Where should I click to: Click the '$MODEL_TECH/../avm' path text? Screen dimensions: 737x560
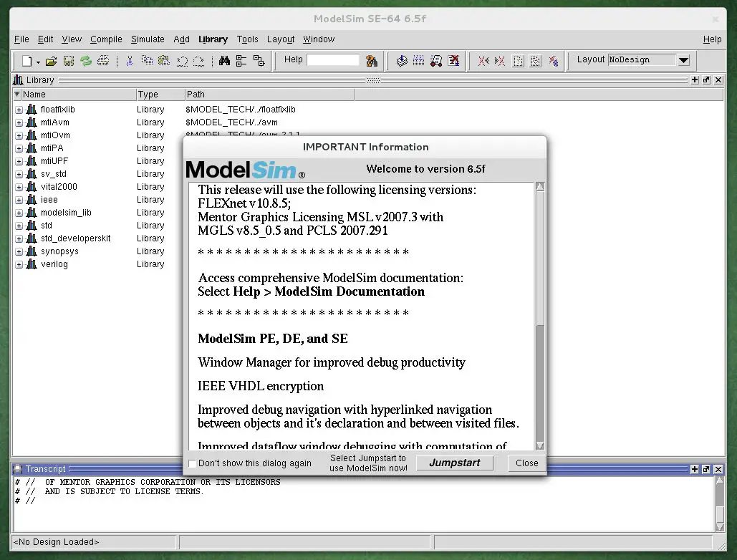coord(232,122)
